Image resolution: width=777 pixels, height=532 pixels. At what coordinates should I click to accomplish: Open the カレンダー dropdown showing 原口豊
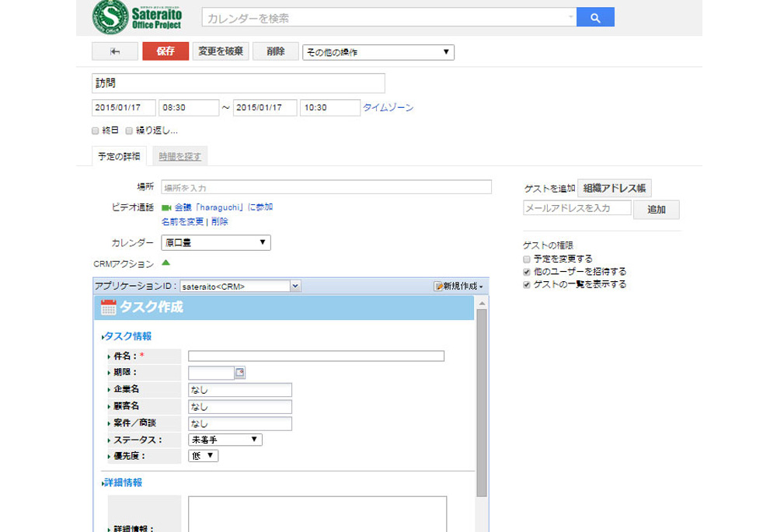point(216,243)
